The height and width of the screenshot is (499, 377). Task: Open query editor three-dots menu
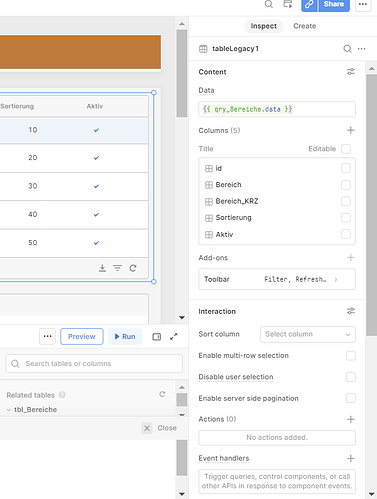pyautogui.click(x=47, y=337)
